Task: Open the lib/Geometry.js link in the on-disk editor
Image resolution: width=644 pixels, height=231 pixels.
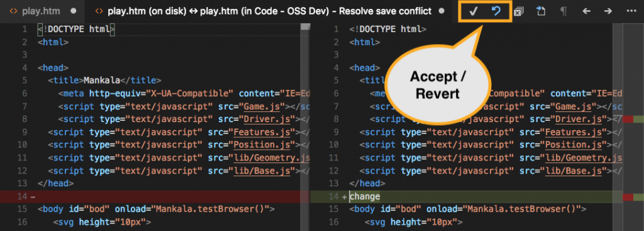Action: [272, 157]
